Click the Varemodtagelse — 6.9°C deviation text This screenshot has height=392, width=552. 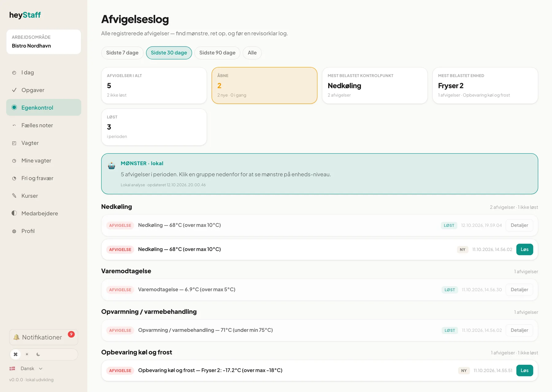click(x=187, y=290)
